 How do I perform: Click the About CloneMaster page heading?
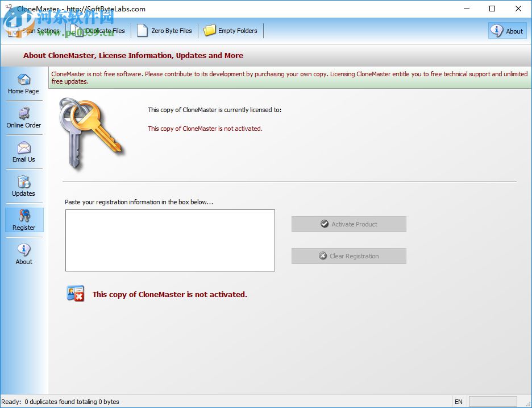coord(133,55)
